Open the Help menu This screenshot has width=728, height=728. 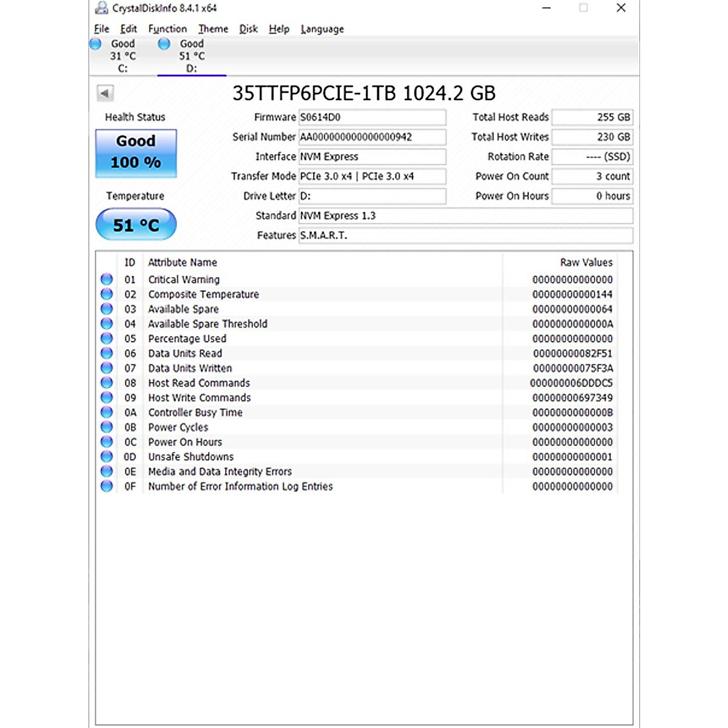[x=278, y=29]
